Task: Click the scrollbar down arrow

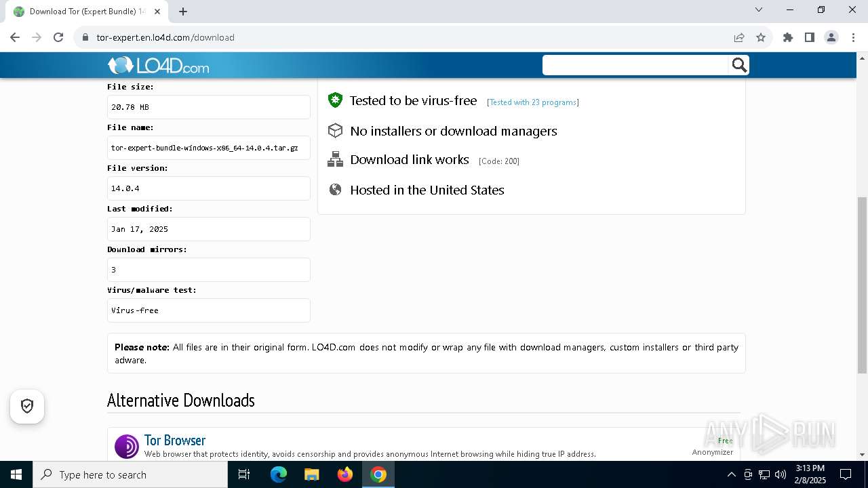Action: tap(862, 455)
